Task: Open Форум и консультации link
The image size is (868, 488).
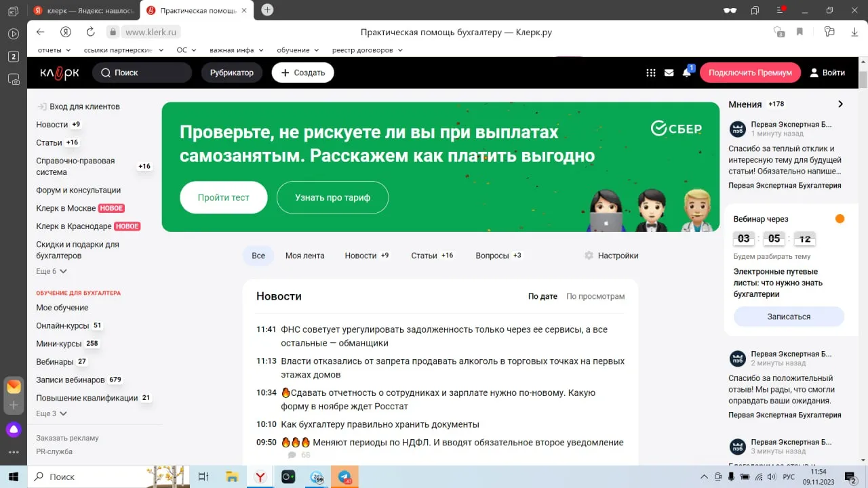Action: pyautogui.click(x=79, y=190)
